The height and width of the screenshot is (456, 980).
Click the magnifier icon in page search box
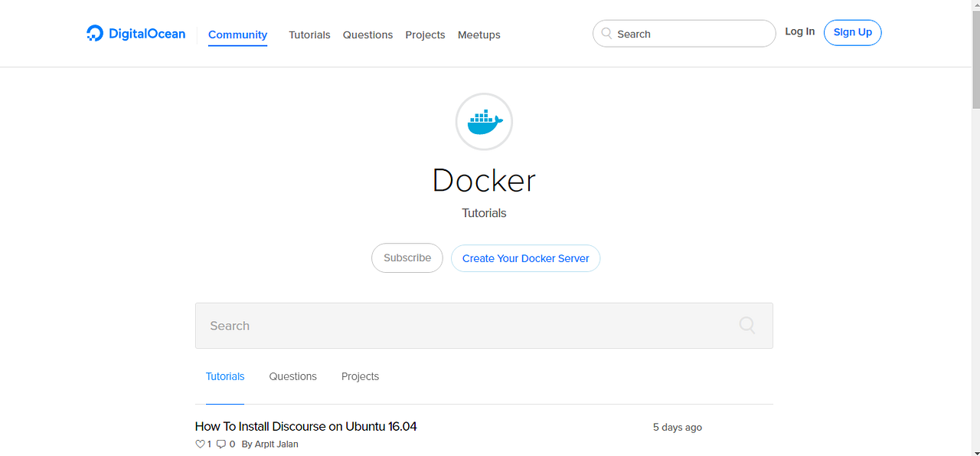[x=746, y=325]
